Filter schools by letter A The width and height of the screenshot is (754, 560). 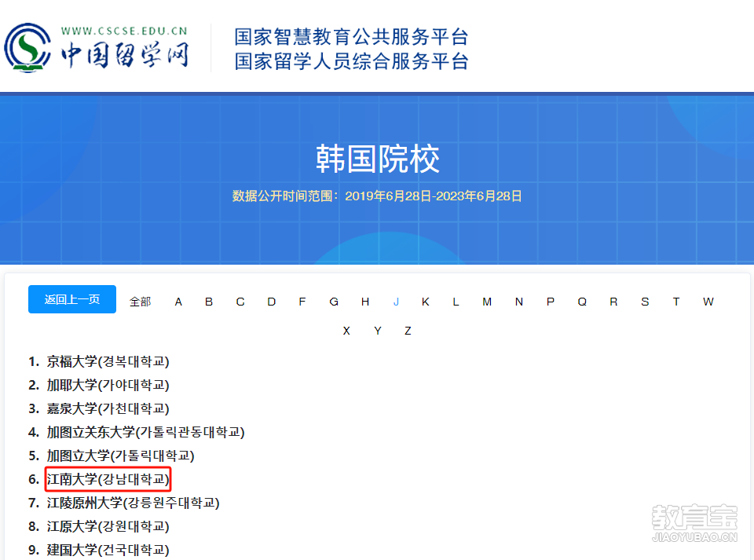[178, 302]
